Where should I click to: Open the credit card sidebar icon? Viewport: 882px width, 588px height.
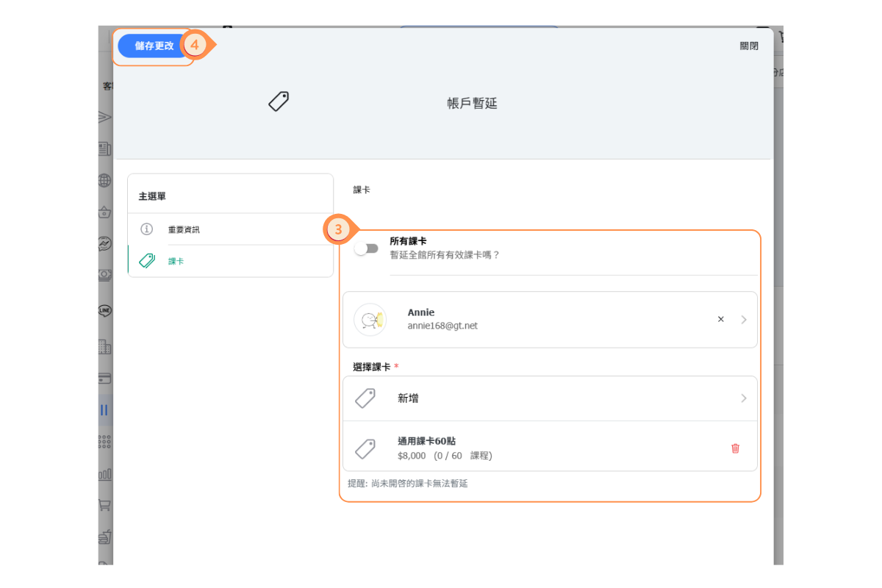104,379
